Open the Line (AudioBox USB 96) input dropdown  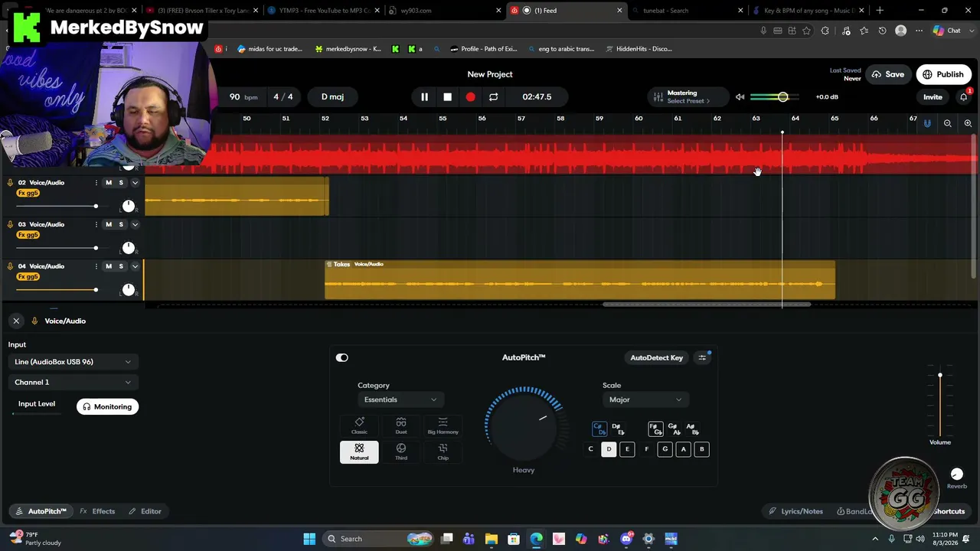point(73,362)
